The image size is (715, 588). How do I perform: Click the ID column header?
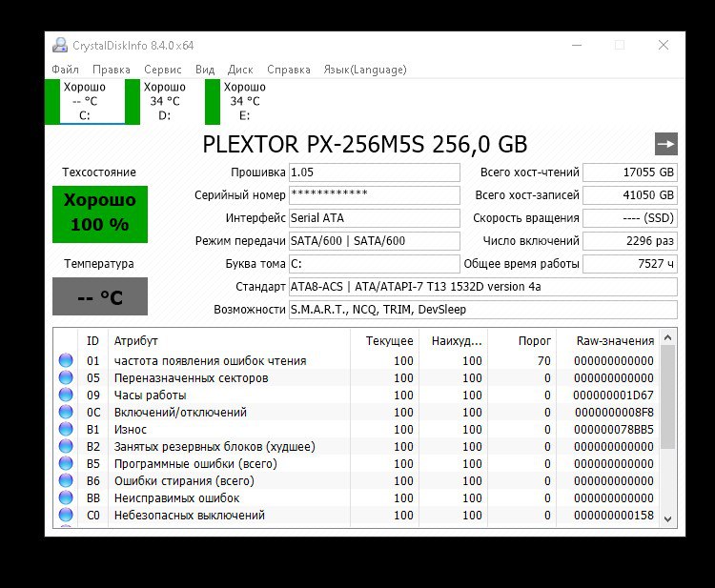(93, 340)
